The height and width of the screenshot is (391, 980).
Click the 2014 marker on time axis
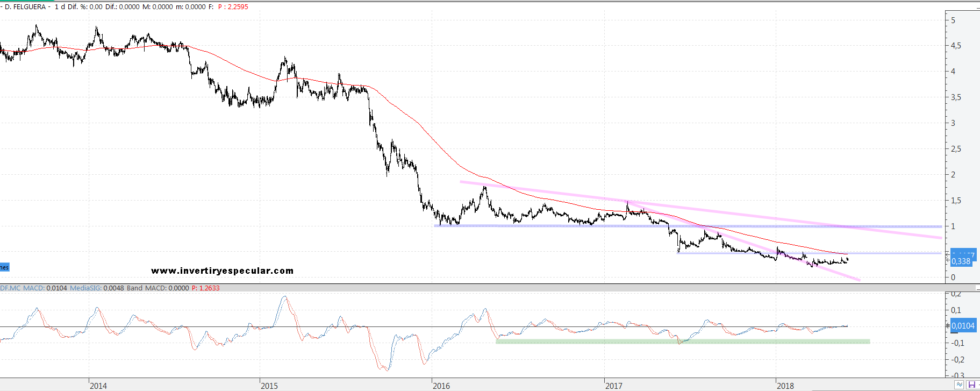pyautogui.click(x=98, y=386)
